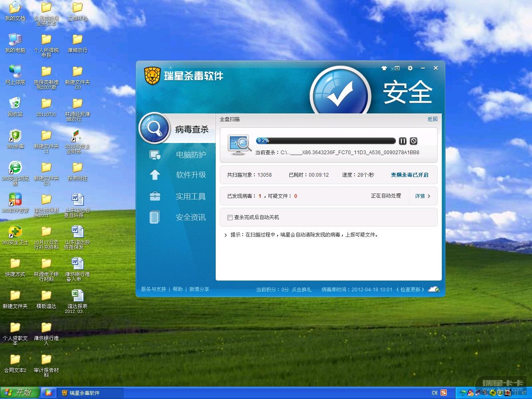Click 点击换礼 to redeem points
This screenshot has height=399, width=532.
click(x=301, y=290)
